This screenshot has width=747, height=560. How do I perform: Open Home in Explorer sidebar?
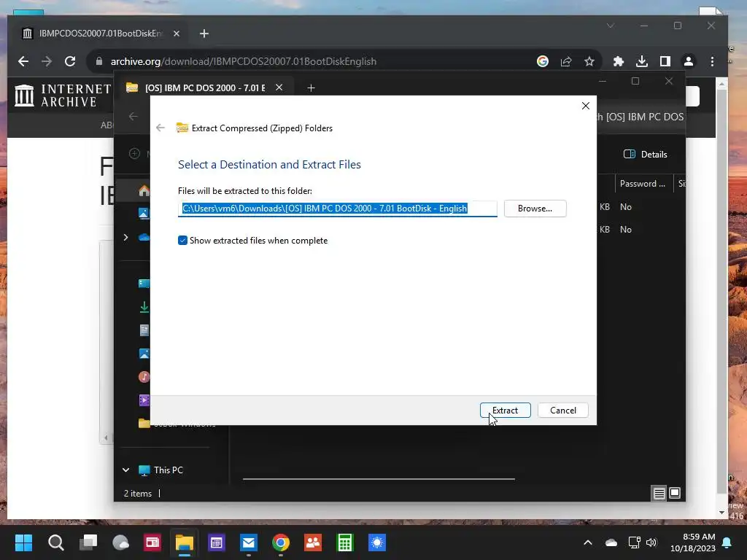(x=144, y=190)
